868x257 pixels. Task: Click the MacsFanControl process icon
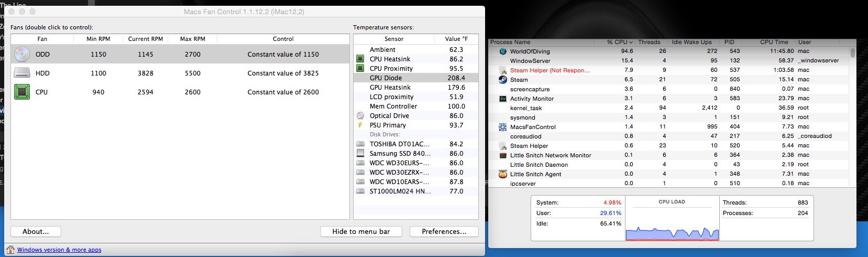[503, 127]
